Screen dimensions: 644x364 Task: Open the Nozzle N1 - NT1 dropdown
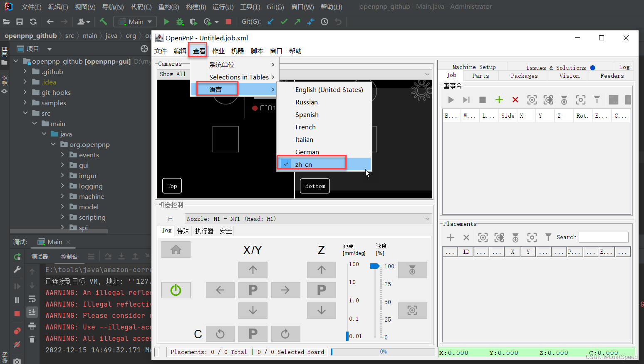(x=308, y=219)
